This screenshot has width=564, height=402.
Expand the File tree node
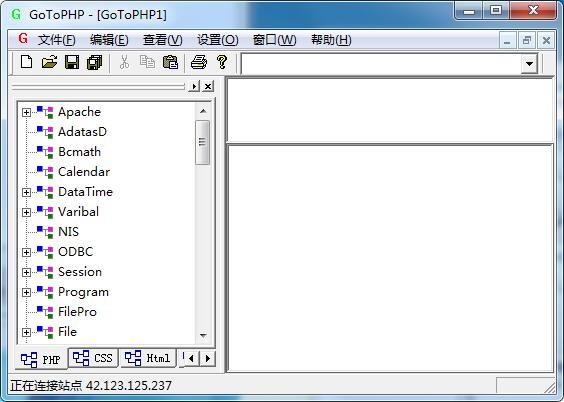click(x=26, y=333)
